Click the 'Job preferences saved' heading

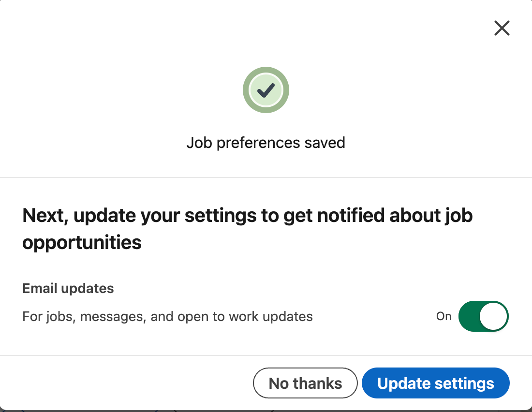click(x=266, y=143)
